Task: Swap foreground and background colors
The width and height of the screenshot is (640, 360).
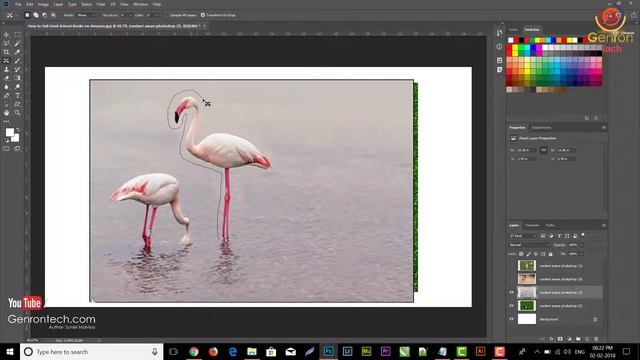Action: click(17, 130)
